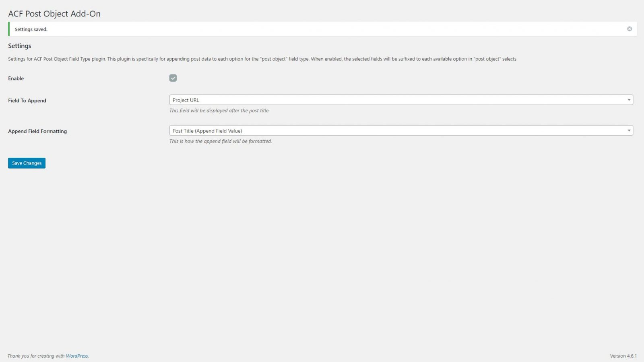Dismiss the Settings saved notification
The width and height of the screenshot is (644, 362).
click(x=629, y=29)
